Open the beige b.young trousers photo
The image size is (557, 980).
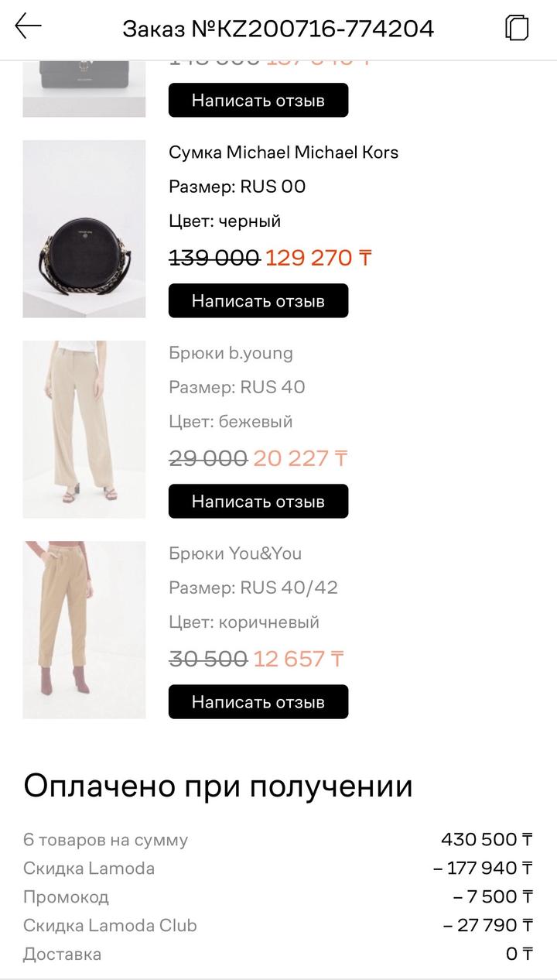click(84, 429)
